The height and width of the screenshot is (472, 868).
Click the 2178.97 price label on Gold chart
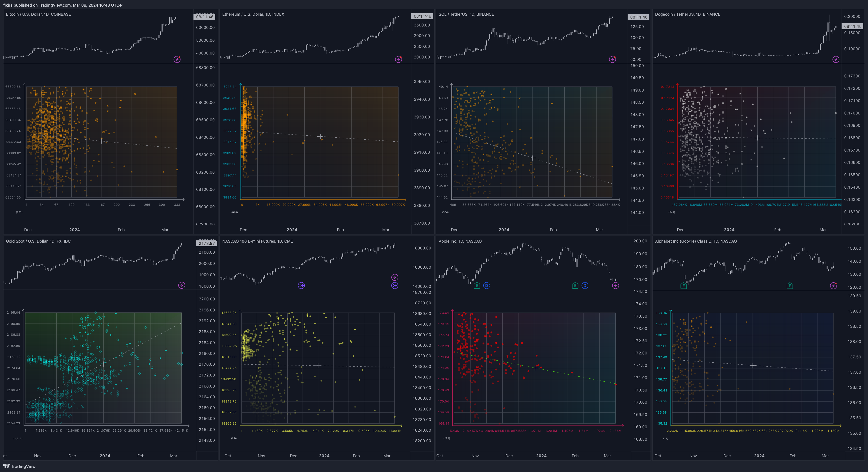206,243
